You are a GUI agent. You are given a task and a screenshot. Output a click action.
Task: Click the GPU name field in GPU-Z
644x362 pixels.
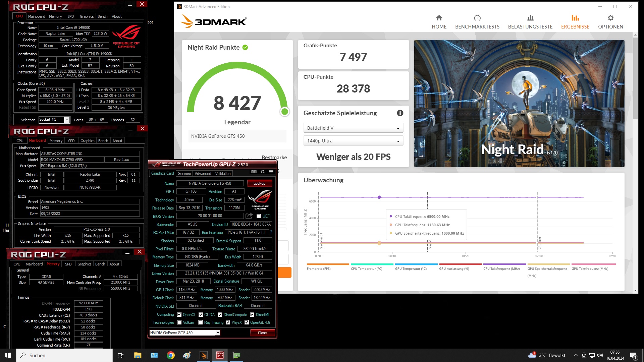point(210,183)
